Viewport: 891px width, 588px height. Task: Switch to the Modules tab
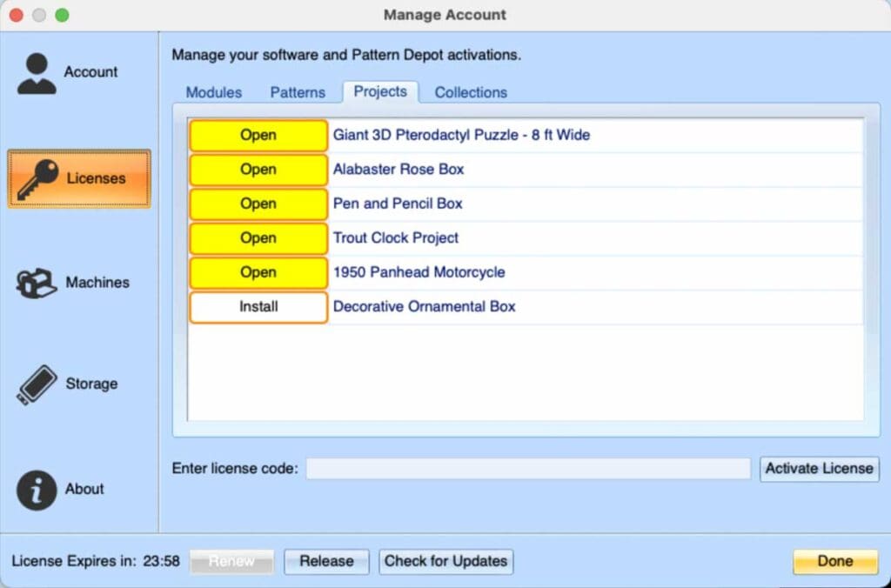click(214, 92)
